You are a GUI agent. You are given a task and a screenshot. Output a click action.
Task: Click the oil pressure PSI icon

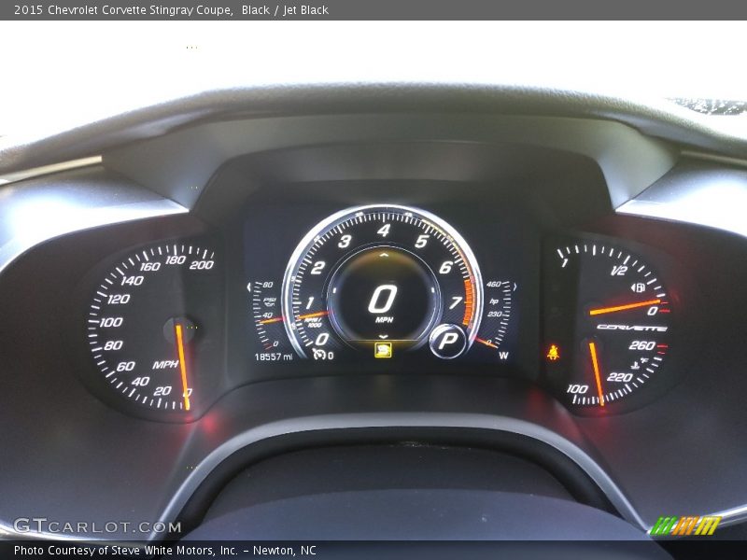[x=269, y=301]
